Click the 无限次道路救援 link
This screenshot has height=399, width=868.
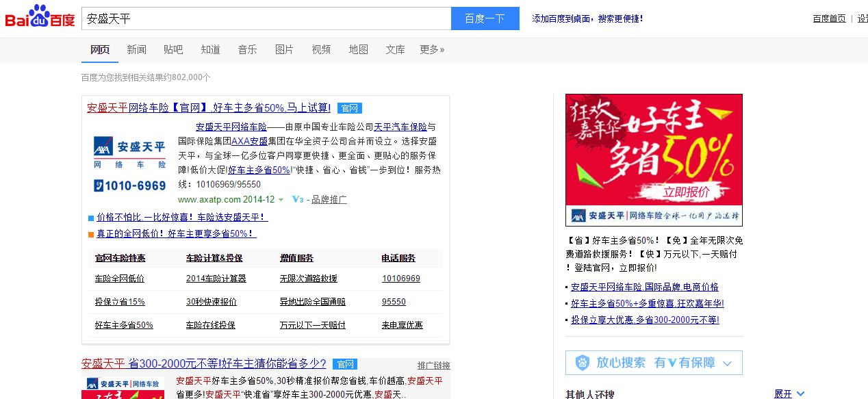click(x=309, y=279)
